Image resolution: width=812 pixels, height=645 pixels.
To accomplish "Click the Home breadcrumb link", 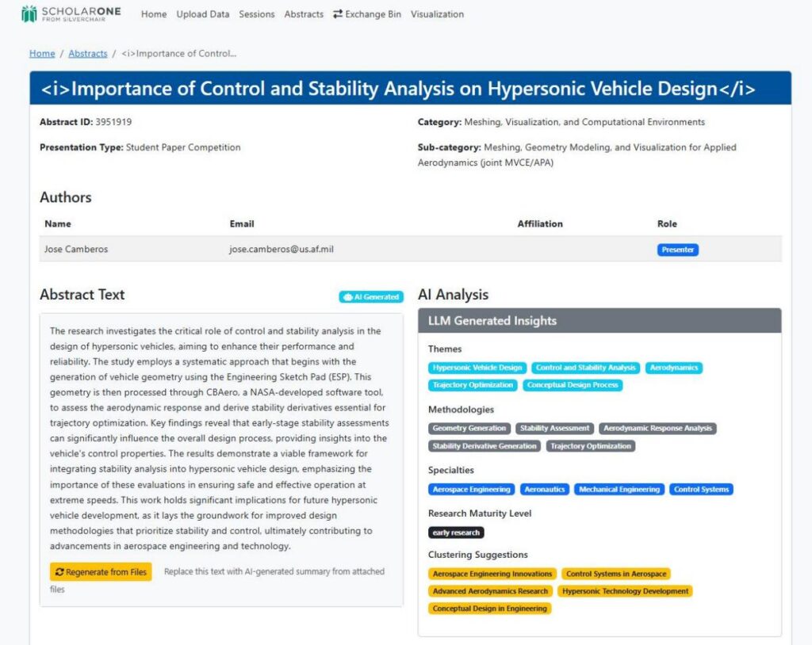I will tap(42, 53).
